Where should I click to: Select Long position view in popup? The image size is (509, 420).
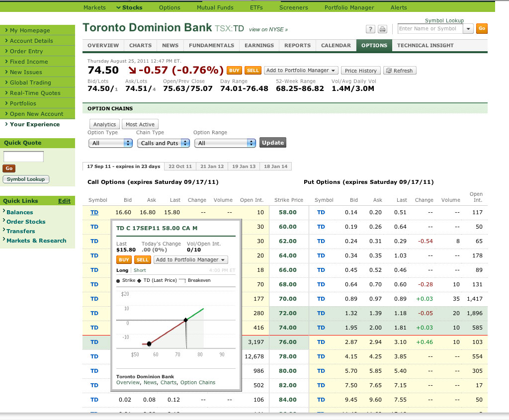point(122,270)
